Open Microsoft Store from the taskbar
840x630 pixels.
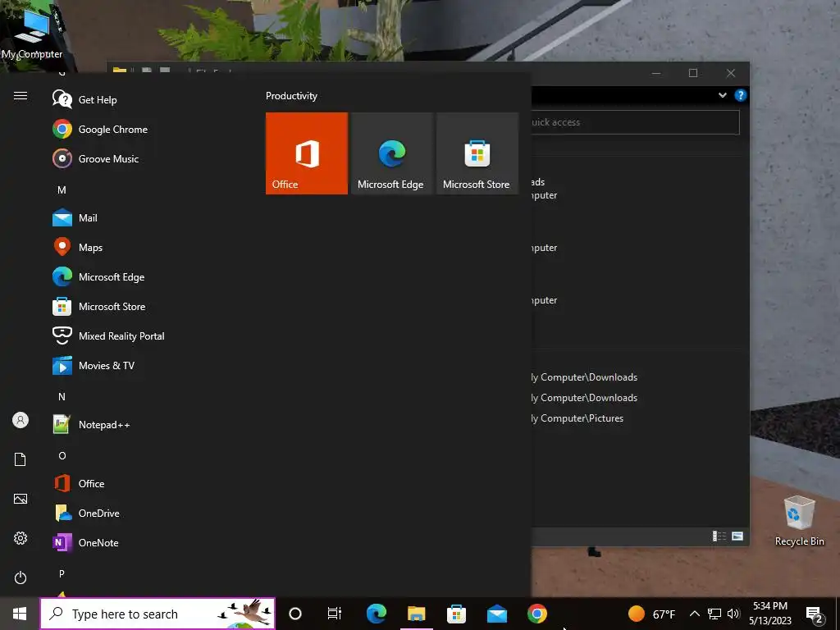[456, 614]
